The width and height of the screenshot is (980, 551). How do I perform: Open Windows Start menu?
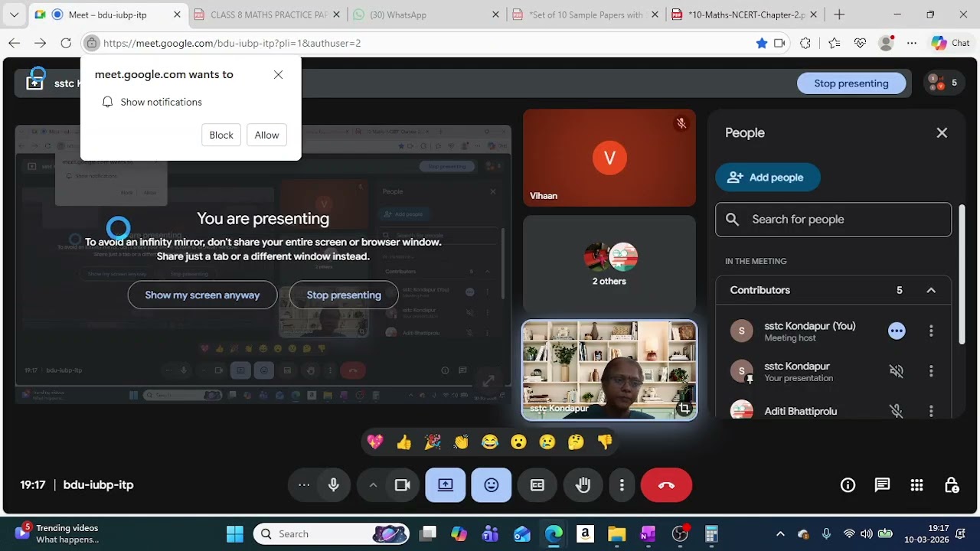pos(235,534)
